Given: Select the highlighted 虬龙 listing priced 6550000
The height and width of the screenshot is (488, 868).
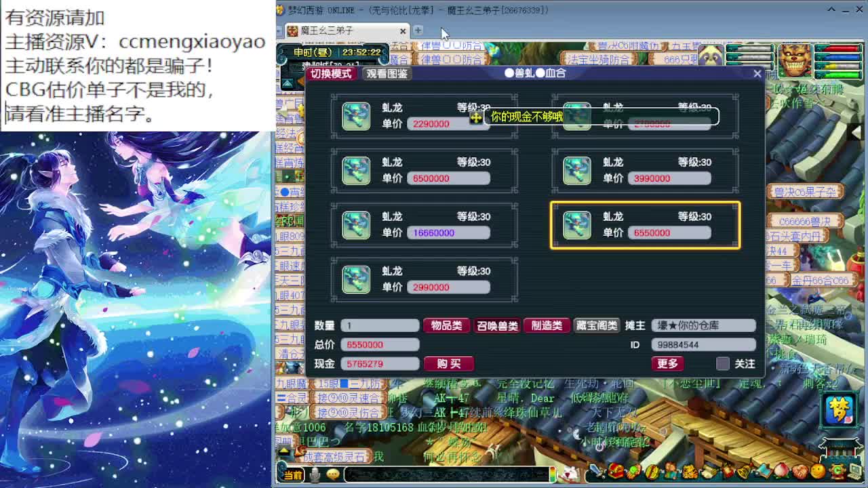Looking at the screenshot, I should pyautogui.click(x=646, y=224).
